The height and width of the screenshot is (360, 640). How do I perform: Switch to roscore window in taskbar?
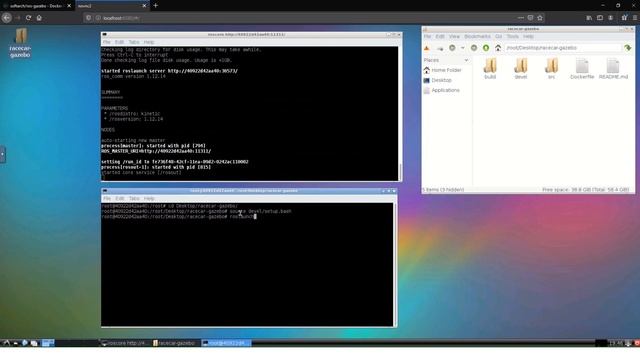(123, 343)
